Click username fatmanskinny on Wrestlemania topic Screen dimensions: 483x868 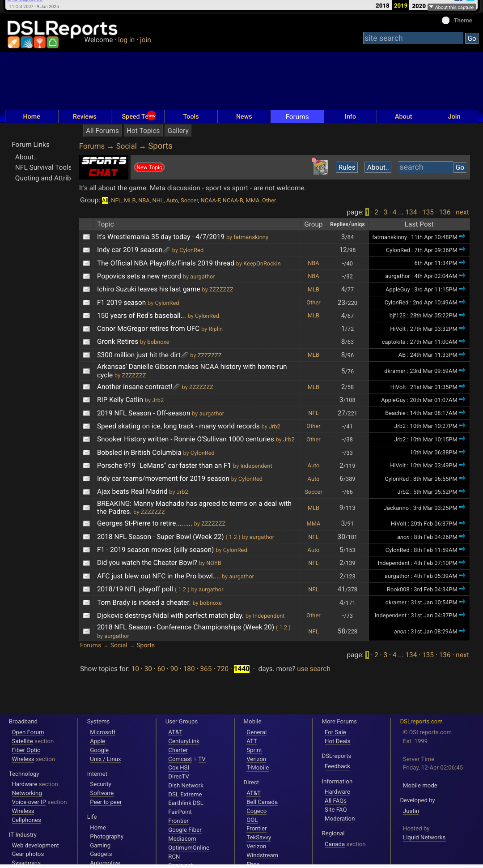click(251, 237)
